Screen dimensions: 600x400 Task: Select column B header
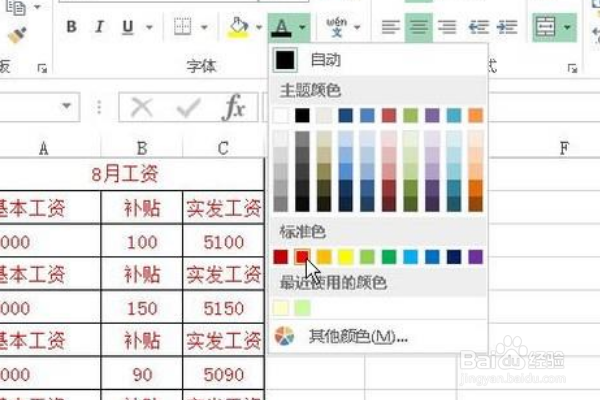142,148
